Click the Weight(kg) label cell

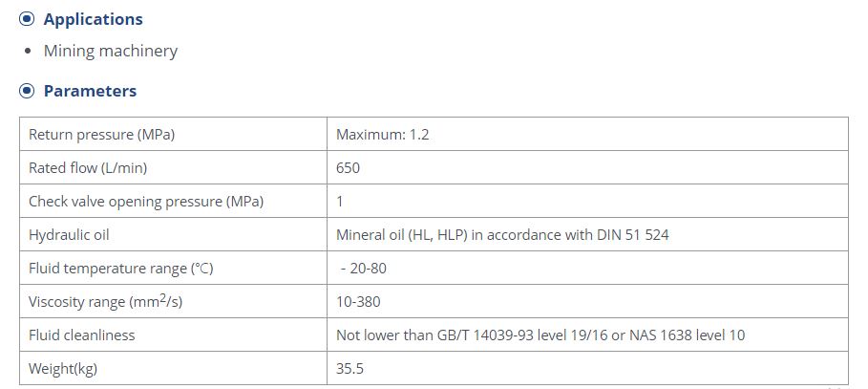(x=173, y=368)
